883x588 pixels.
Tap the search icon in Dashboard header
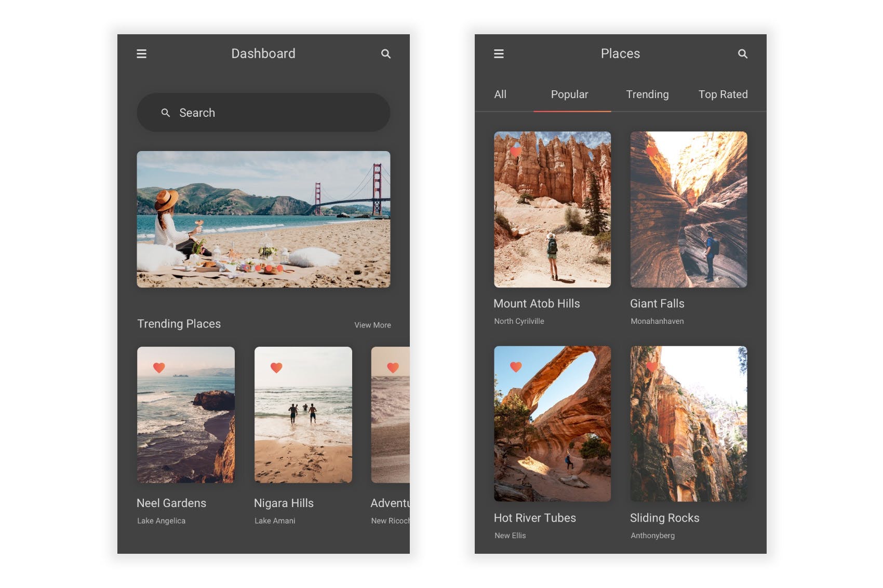385,54
